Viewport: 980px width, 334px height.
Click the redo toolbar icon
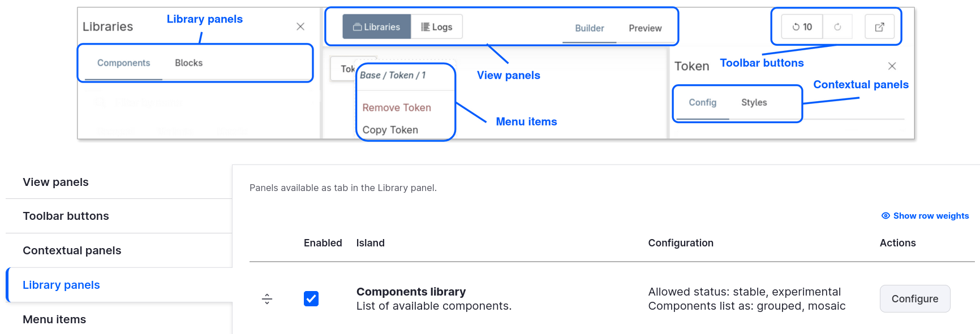pos(837,26)
